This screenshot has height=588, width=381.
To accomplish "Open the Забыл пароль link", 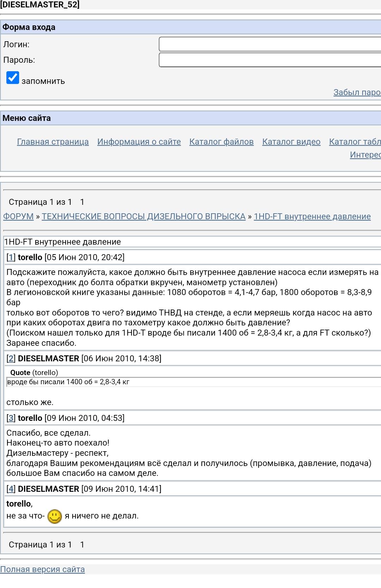I will click(357, 92).
